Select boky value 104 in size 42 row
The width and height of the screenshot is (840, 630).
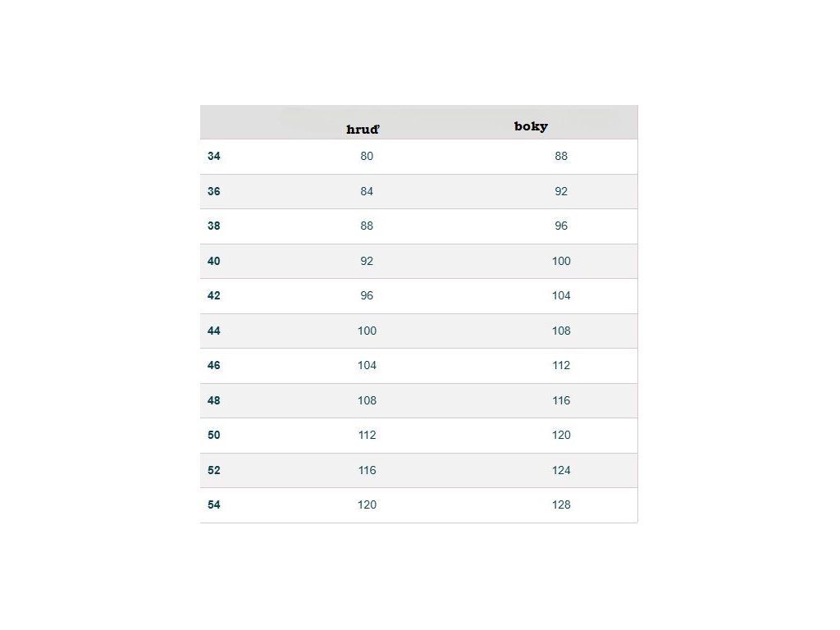click(561, 295)
